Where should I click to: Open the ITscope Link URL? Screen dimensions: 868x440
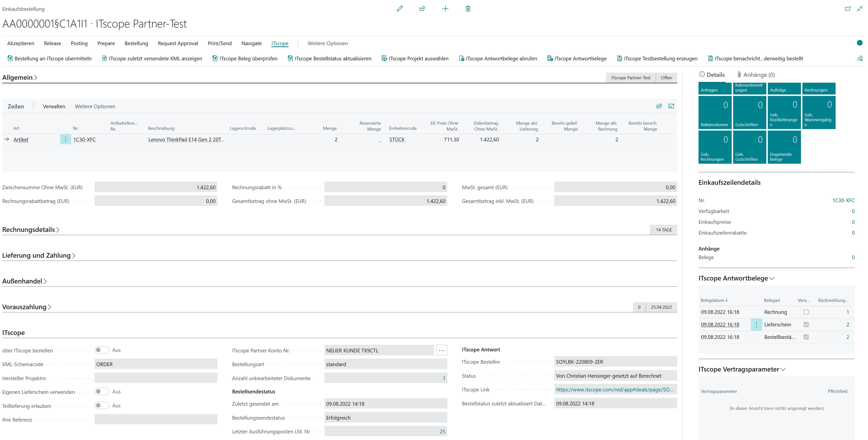(x=614, y=389)
